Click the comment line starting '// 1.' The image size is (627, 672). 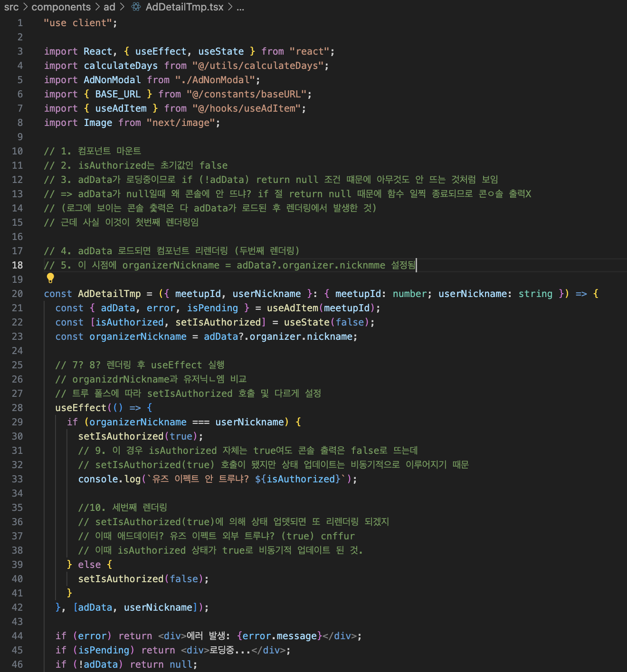coord(93,151)
